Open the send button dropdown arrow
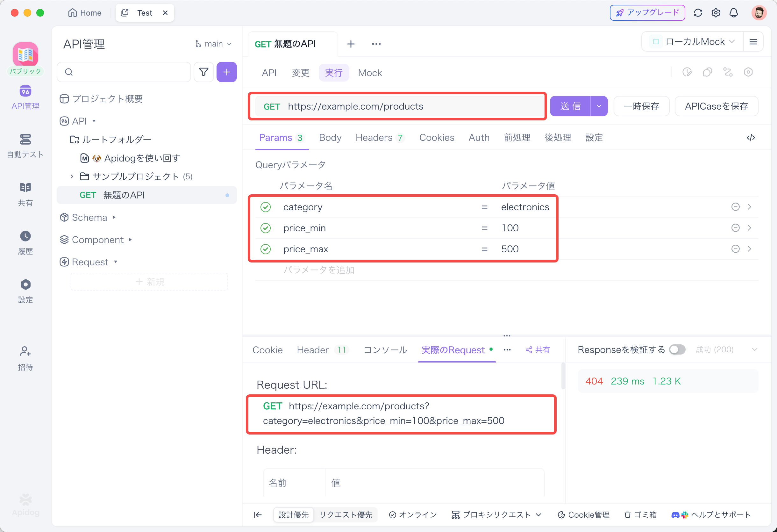Image resolution: width=777 pixels, height=532 pixels. tap(599, 106)
